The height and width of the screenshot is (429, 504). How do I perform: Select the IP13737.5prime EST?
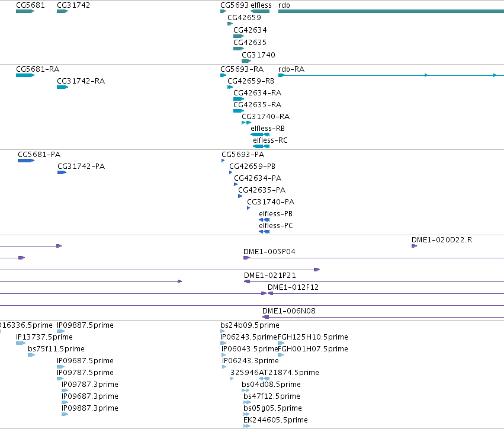pos(21,343)
